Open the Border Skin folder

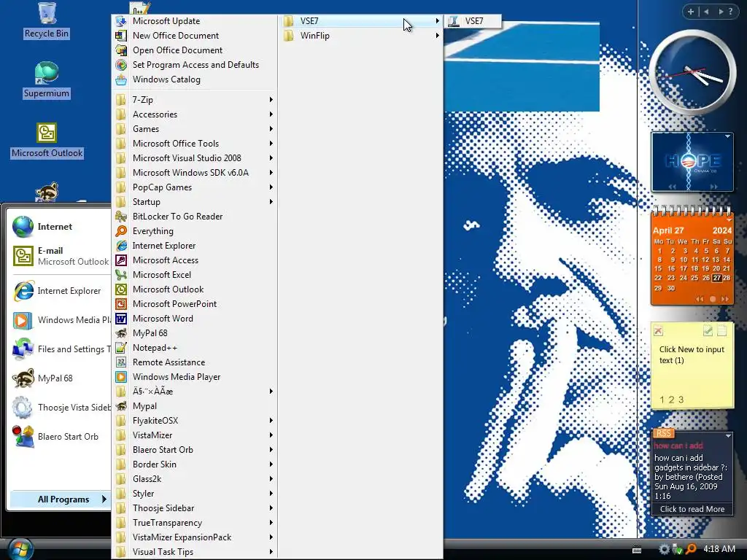point(195,464)
